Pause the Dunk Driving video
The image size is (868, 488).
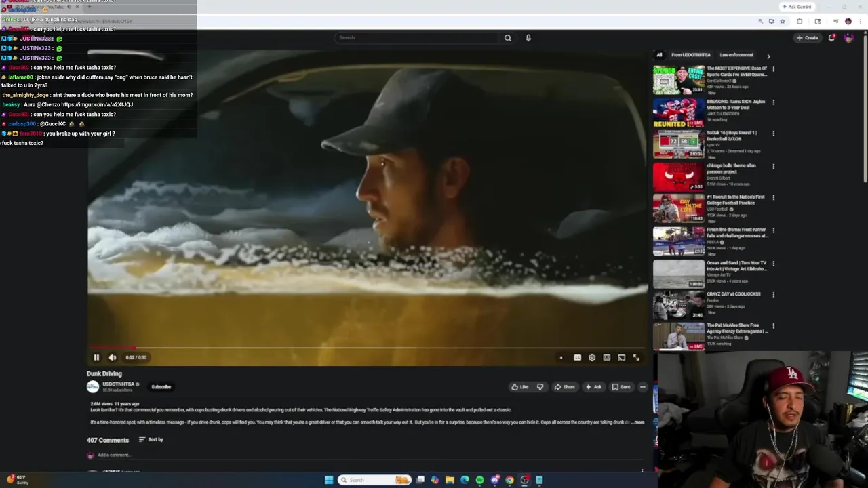[96, 357]
